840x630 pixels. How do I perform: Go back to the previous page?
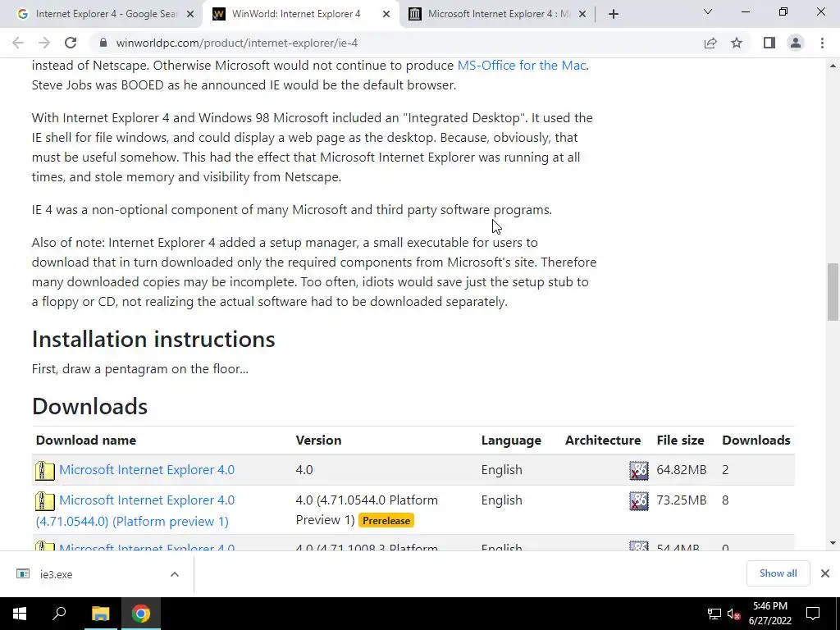point(18,43)
